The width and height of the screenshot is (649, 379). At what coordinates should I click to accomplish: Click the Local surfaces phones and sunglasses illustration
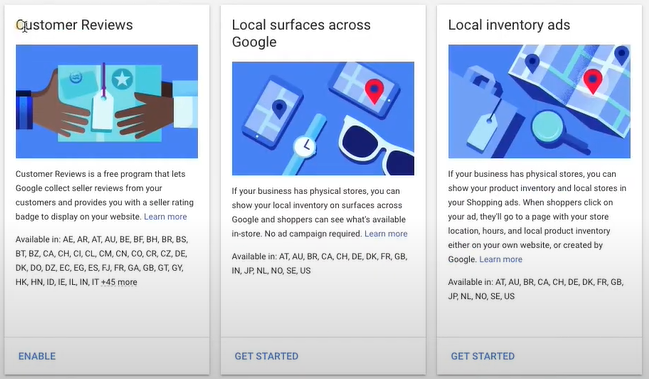tap(323, 118)
